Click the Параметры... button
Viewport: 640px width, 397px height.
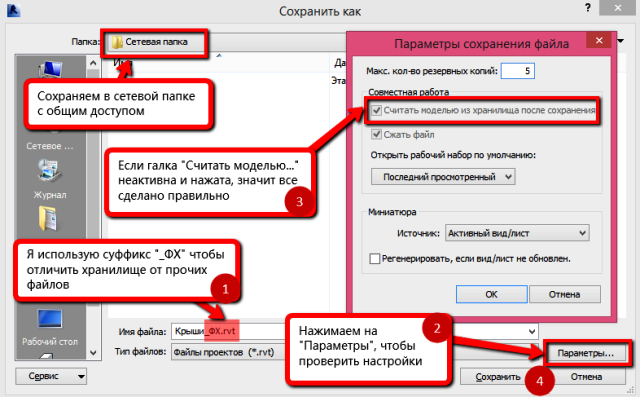point(586,353)
